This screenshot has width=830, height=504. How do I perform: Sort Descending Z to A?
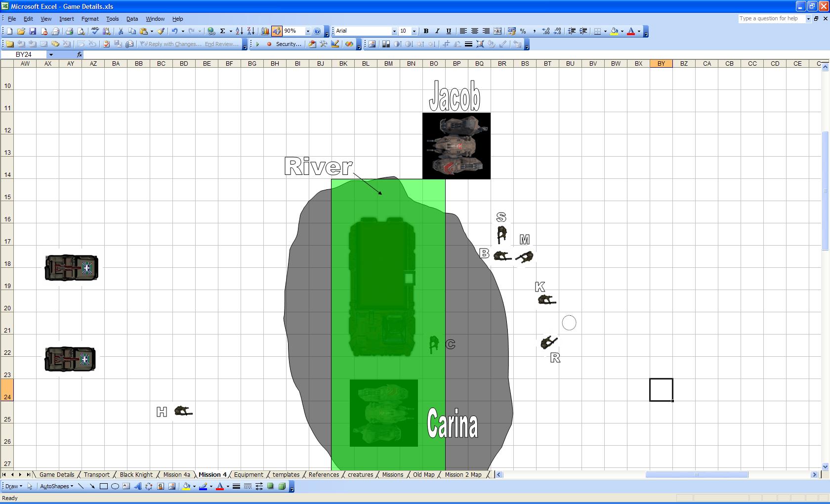click(x=250, y=31)
